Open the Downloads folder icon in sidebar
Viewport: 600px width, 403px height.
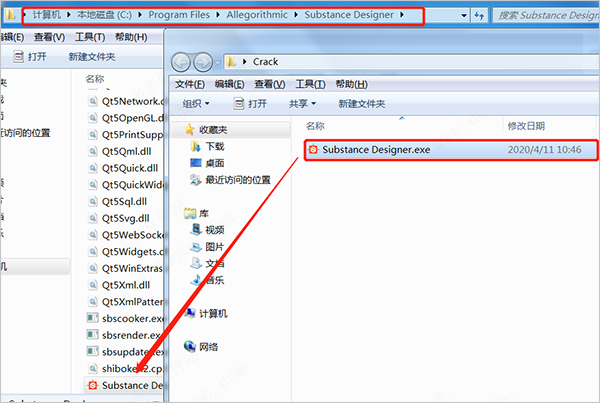point(195,146)
